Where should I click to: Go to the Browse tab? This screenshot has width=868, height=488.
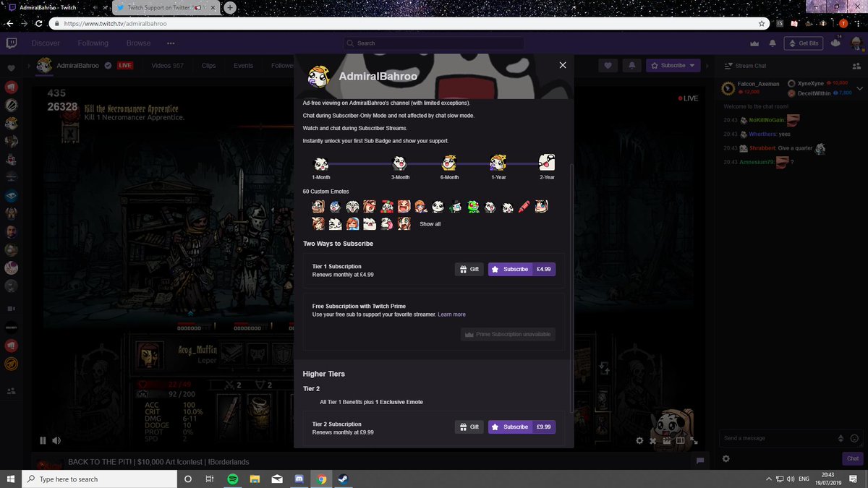click(x=139, y=43)
